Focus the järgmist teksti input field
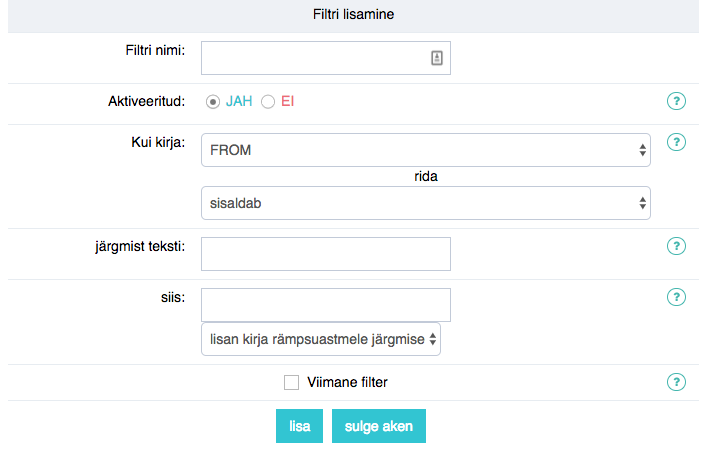This screenshot has width=705, height=451. coord(326,254)
